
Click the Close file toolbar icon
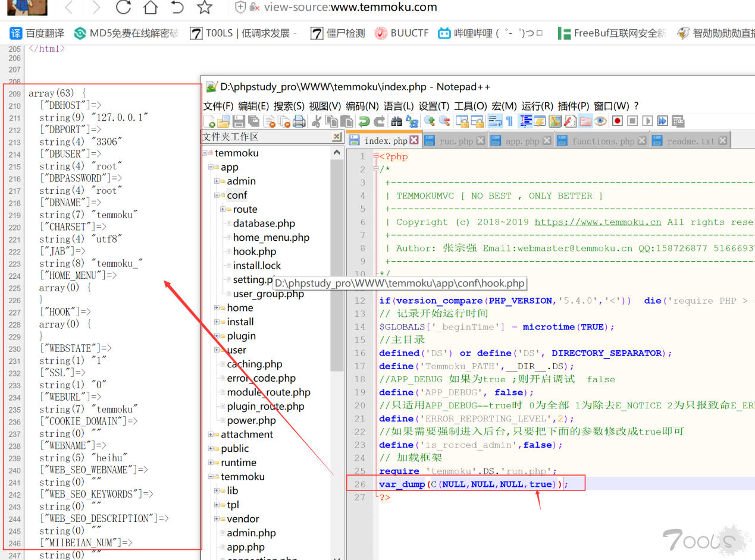[269, 121]
